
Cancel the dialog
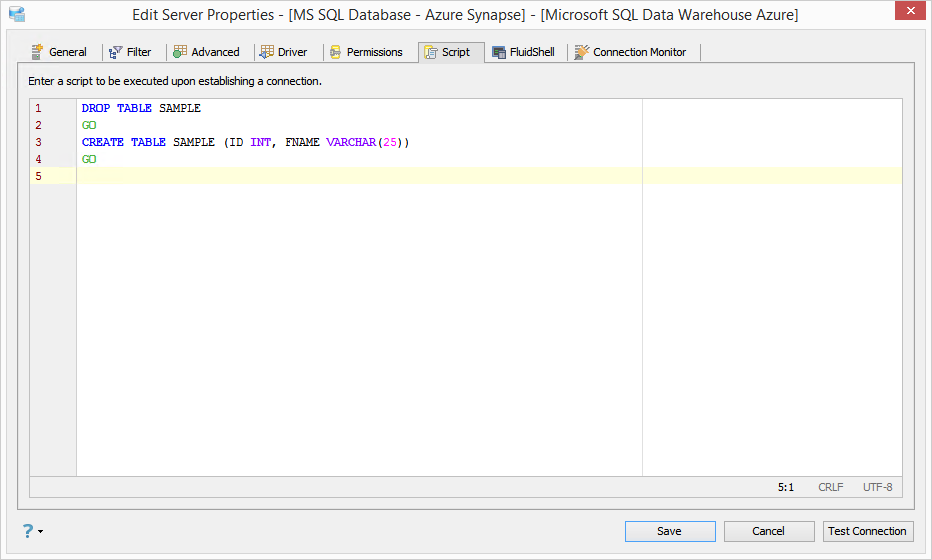tap(769, 531)
